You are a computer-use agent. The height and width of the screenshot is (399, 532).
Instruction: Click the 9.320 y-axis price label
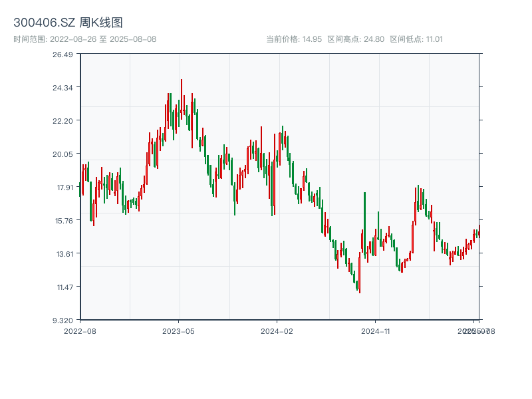pyautogui.click(x=63, y=320)
